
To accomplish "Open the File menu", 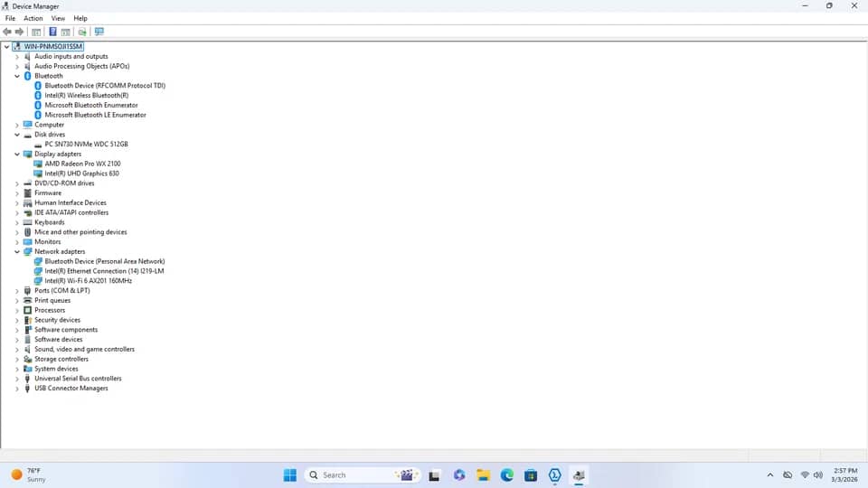I will (x=10, y=18).
